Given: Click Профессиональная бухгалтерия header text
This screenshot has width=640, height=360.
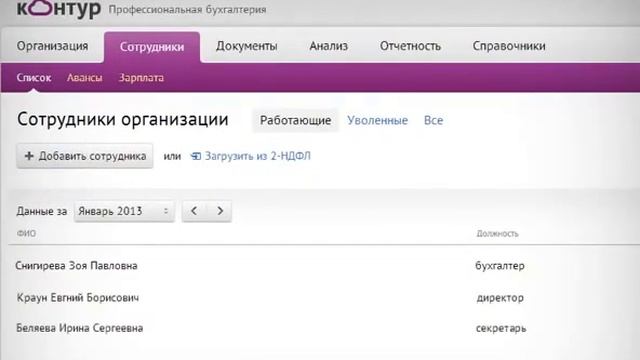Looking at the screenshot, I should [x=187, y=9].
